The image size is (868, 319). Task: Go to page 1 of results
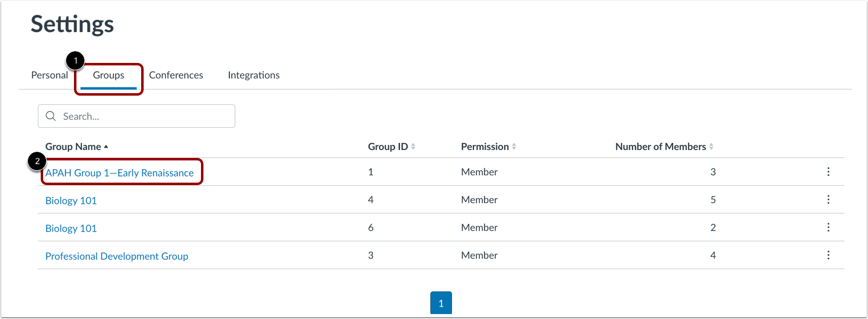pyautogui.click(x=441, y=303)
